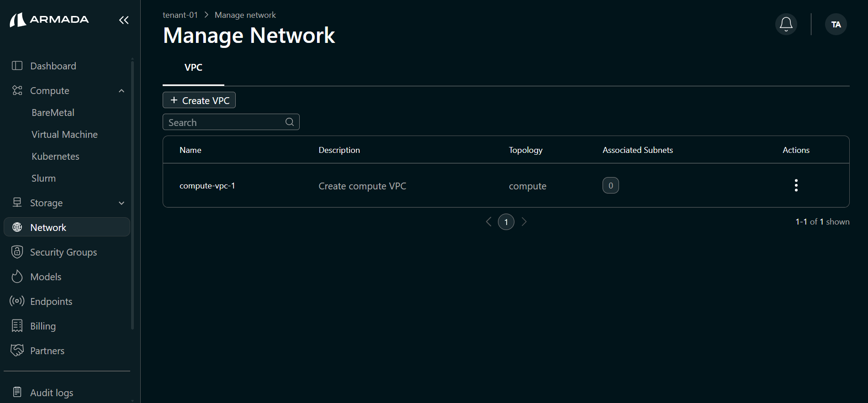Click the Armada logo
The width and height of the screenshot is (868, 403).
point(49,20)
